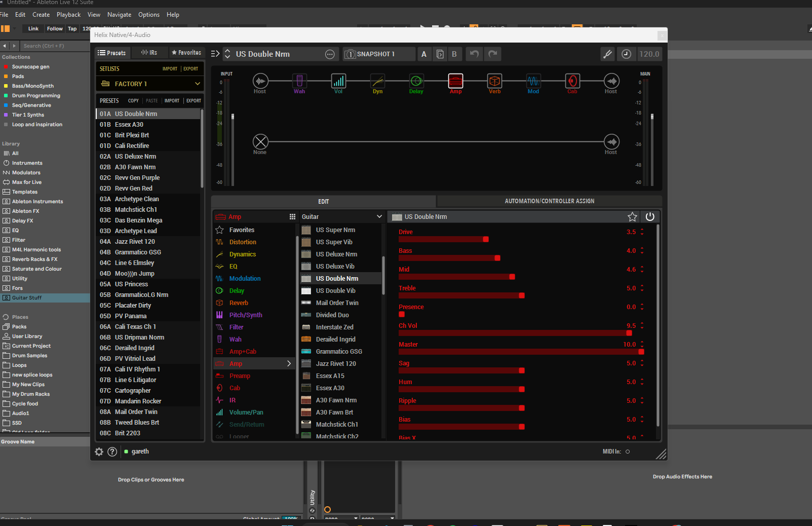812x526 pixels.
Task: Toggle Ableton Link button
Action: click(33, 29)
